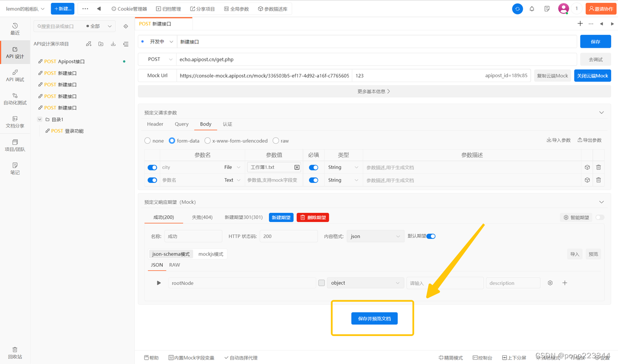Viewport: 618px width, 364px height.
Task: Open 项目/团队 in the sidebar
Action: pos(15,145)
